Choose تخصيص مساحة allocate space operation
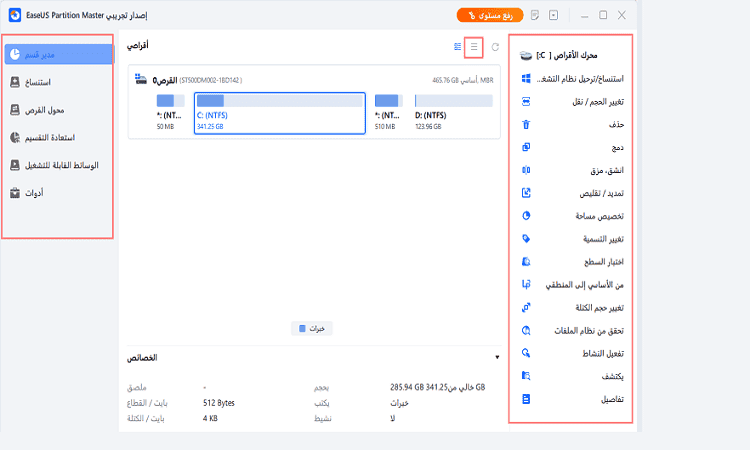 (572, 216)
